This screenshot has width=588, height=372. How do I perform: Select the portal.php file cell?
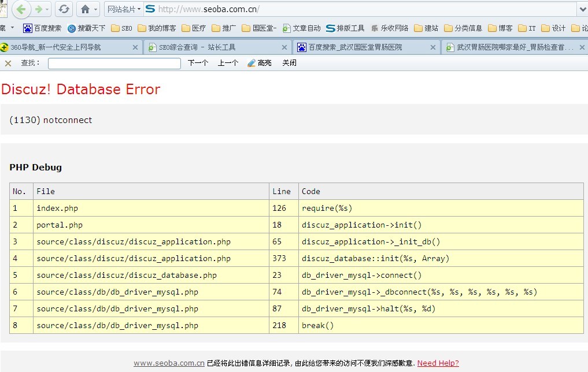[x=151, y=225]
